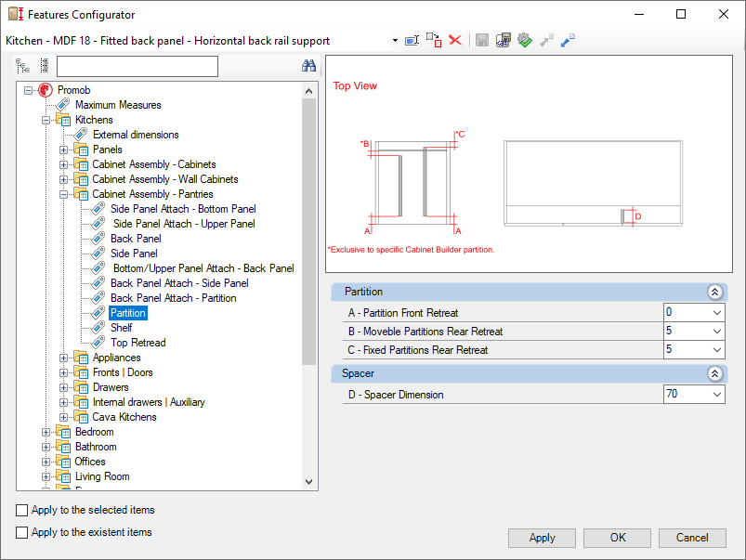This screenshot has width=746, height=560.
Task: Collapse the Partition section header
Action: 714,292
